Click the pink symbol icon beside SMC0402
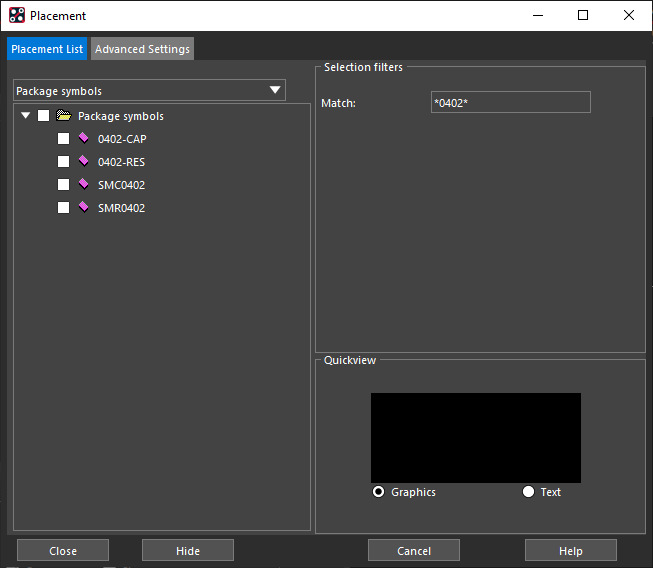The width and height of the screenshot is (653, 568). 84,184
